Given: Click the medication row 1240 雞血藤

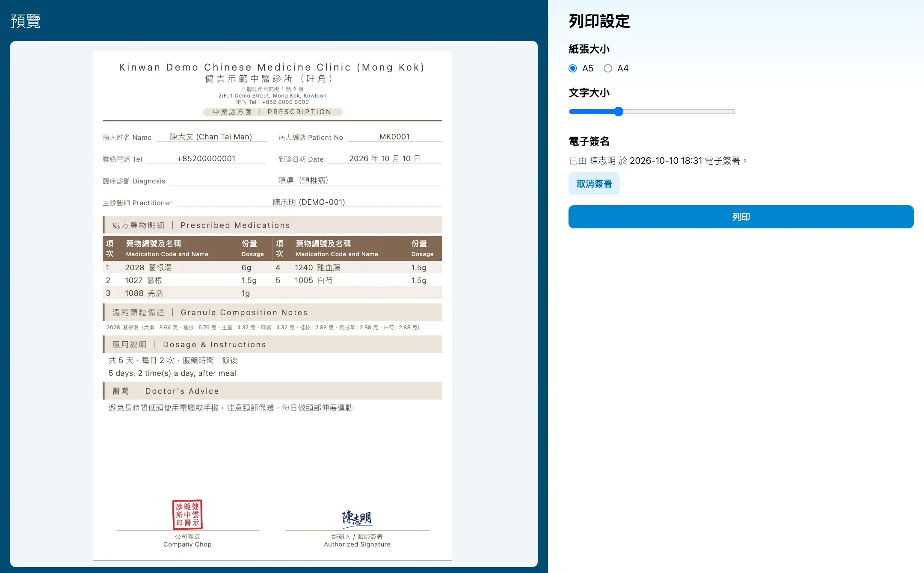Looking at the screenshot, I should coord(317,268).
